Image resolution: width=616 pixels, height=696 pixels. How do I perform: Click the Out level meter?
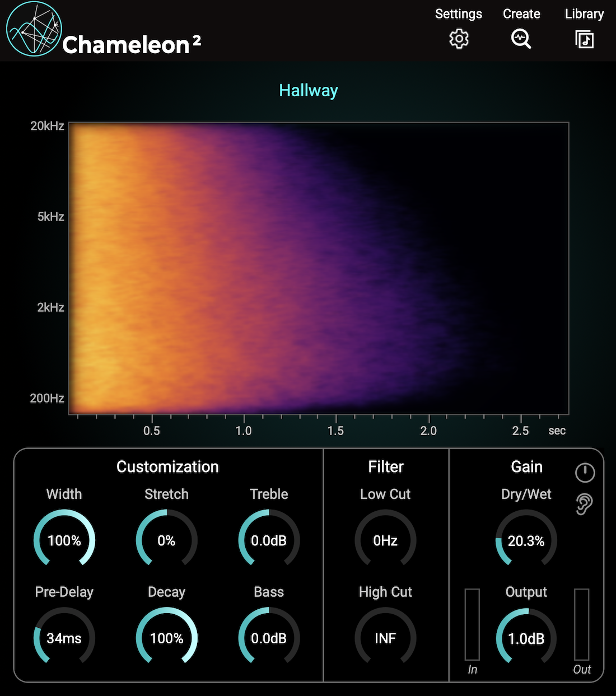581,624
